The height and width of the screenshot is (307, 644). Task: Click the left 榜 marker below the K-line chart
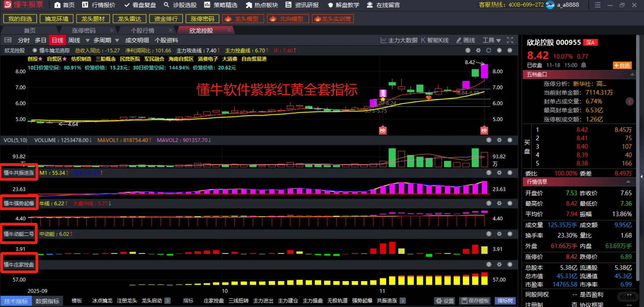382,130
